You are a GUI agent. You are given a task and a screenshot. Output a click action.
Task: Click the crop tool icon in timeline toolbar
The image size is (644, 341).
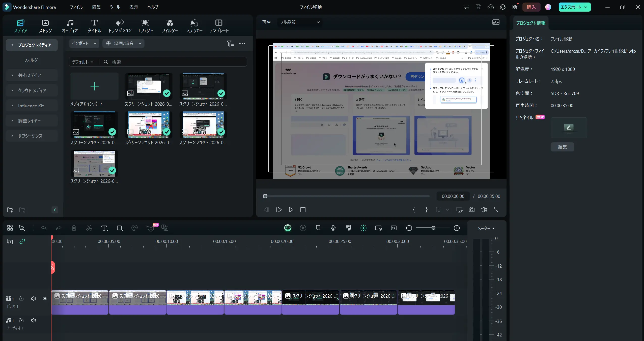[120, 228]
